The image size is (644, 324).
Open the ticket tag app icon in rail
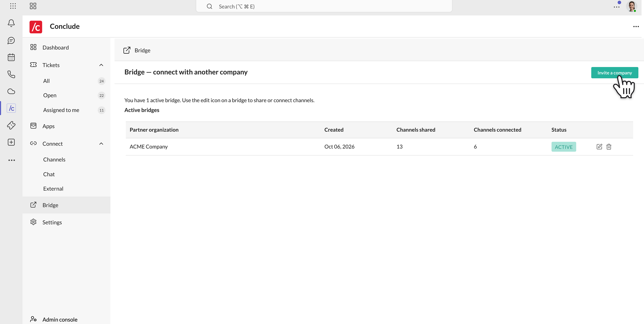pos(11,125)
